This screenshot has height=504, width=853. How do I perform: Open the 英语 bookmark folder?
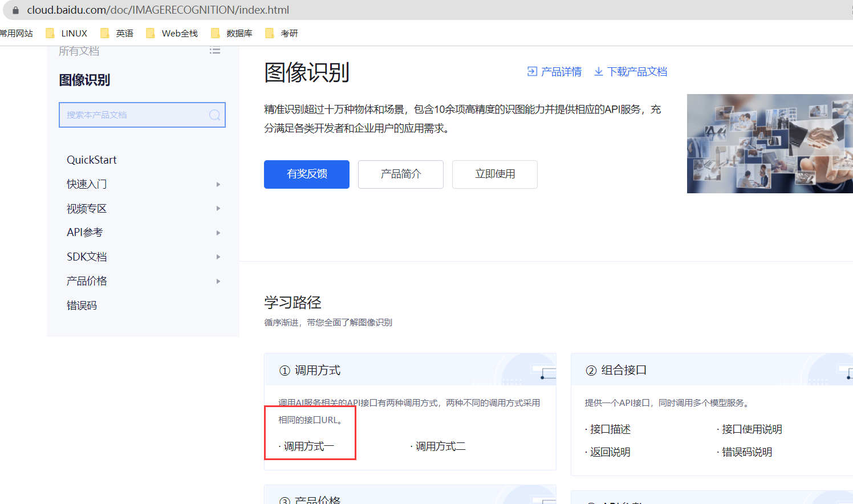(117, 33)
